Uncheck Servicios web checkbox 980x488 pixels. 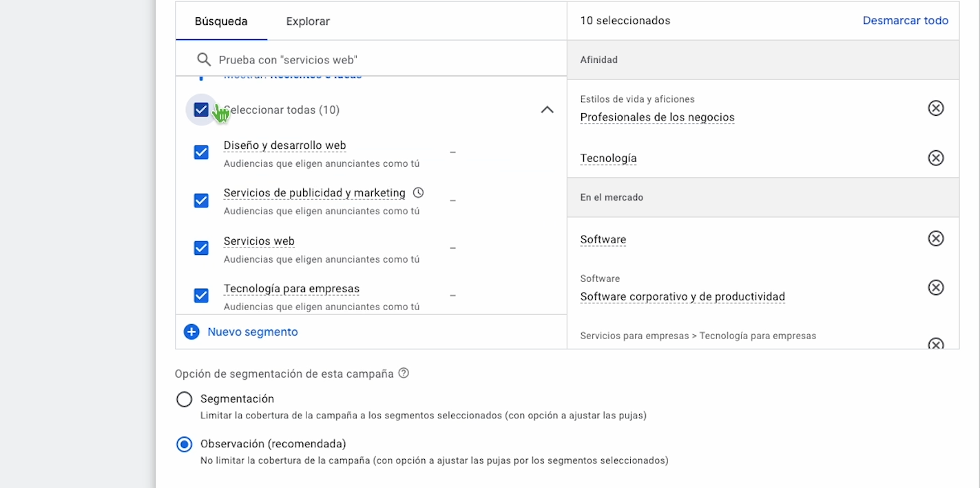201,248
